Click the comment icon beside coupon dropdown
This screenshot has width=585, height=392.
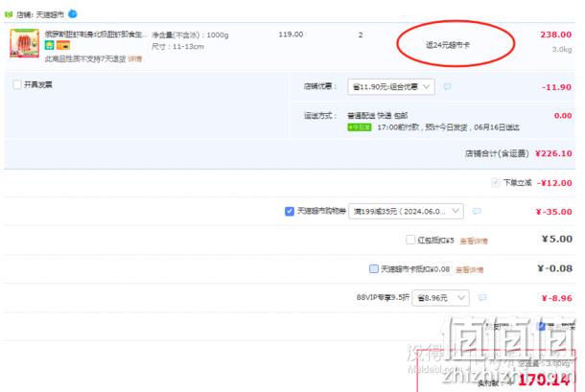tap(477, 212)
